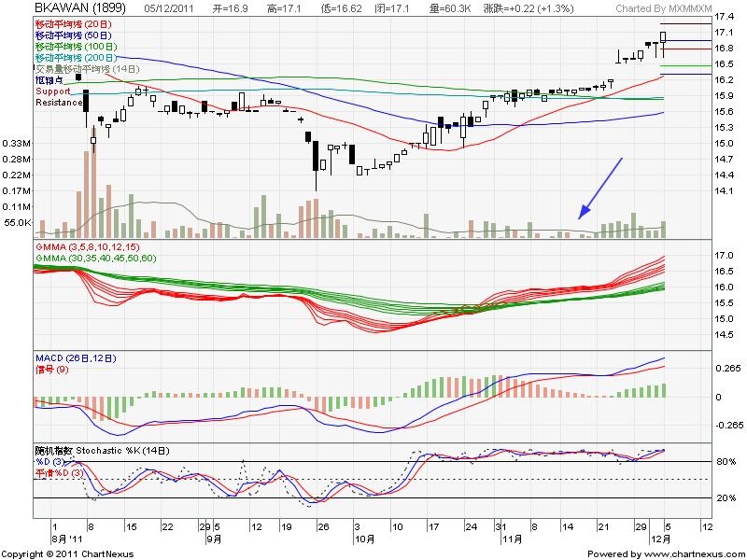Click the 10月 marker on the date axis
The image size is (747, 560).
(x=363, y=539)
